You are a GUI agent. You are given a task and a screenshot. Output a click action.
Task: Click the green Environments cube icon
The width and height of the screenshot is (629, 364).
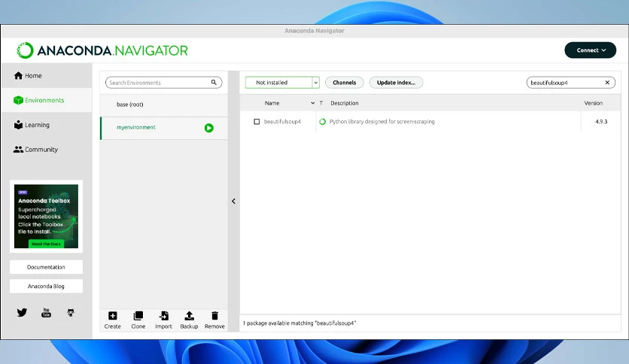18,100
